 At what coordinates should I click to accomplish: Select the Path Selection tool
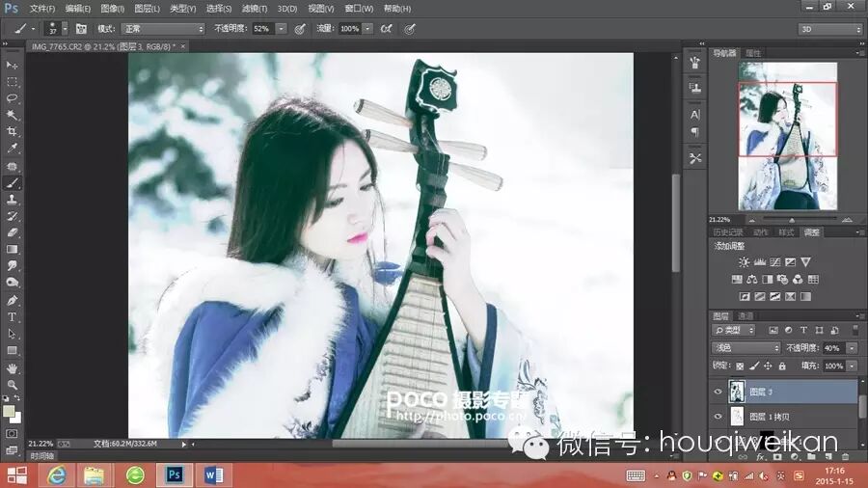(x=12, y=335)
